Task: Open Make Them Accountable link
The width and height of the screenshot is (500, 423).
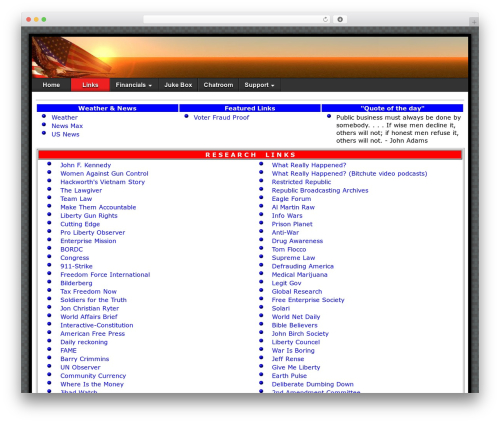Action: coord(98,207)
